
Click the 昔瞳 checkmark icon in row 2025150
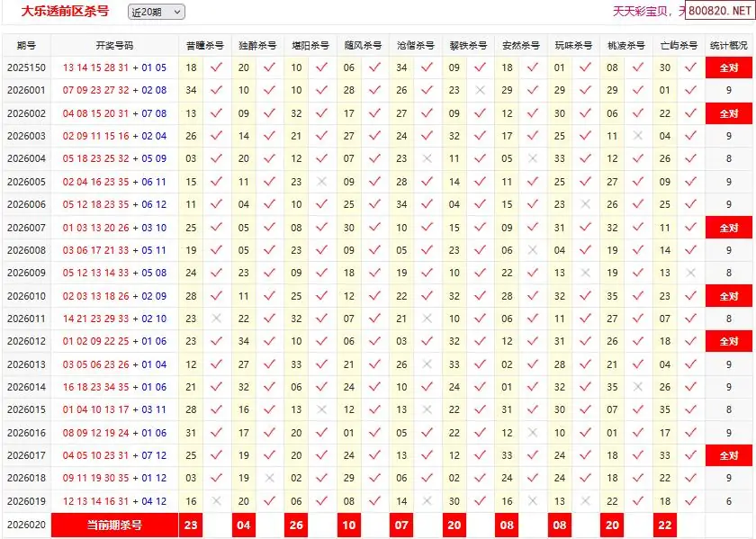[x=216, y=67]
